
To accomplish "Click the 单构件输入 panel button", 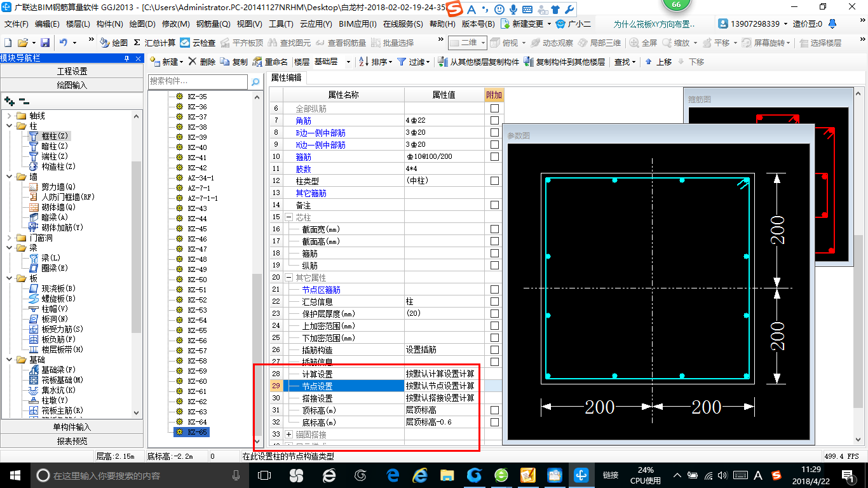I will 72,427.
